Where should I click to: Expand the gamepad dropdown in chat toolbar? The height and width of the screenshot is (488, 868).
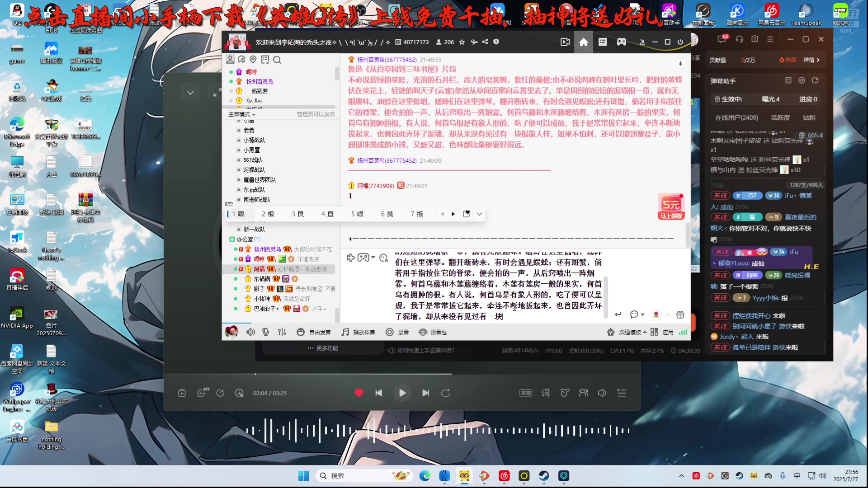[373, 258]
